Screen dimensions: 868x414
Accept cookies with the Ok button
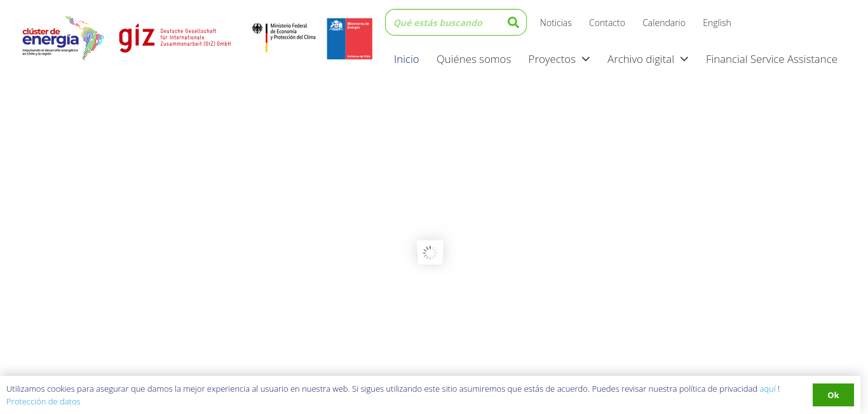[x=833, y=395]
